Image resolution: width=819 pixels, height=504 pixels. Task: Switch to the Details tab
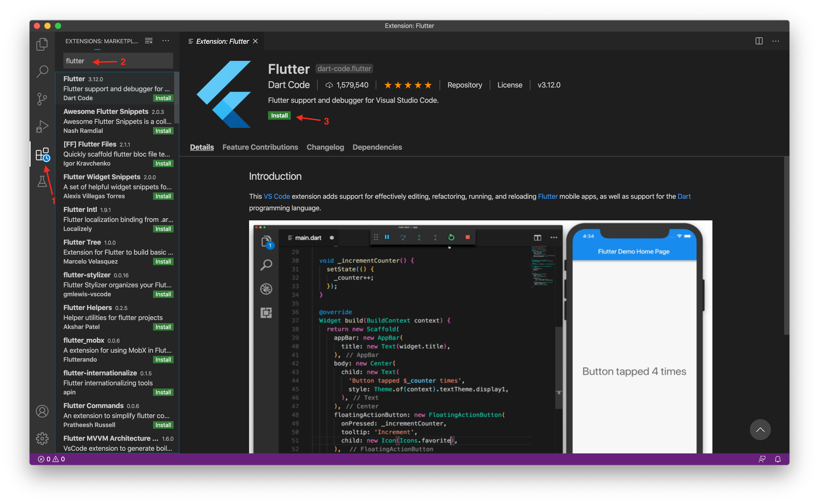(202, 147)
